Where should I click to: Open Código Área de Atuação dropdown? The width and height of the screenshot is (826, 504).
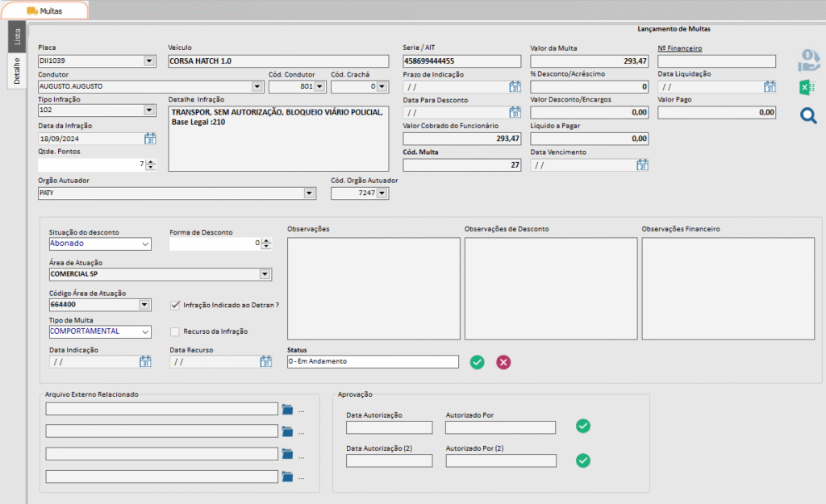click(x=144, y=304)
